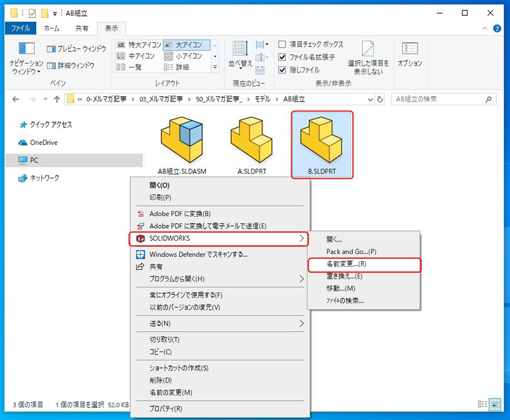Select the 大アイコン layout option
510x420 pixels.
[187, 45]
